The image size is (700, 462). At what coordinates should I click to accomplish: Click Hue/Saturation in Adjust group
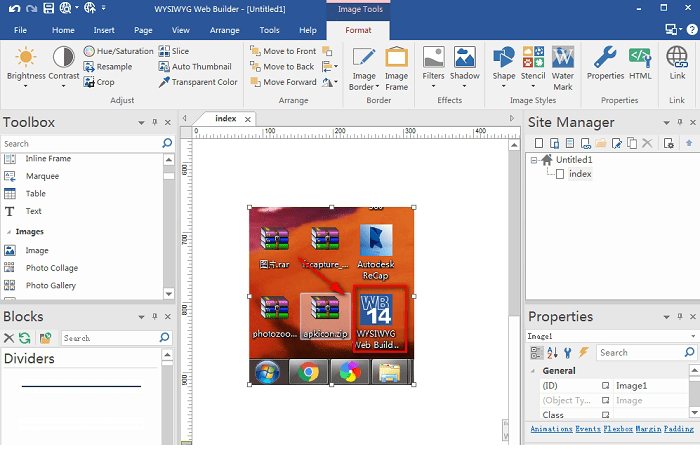[x=118, y=51]
